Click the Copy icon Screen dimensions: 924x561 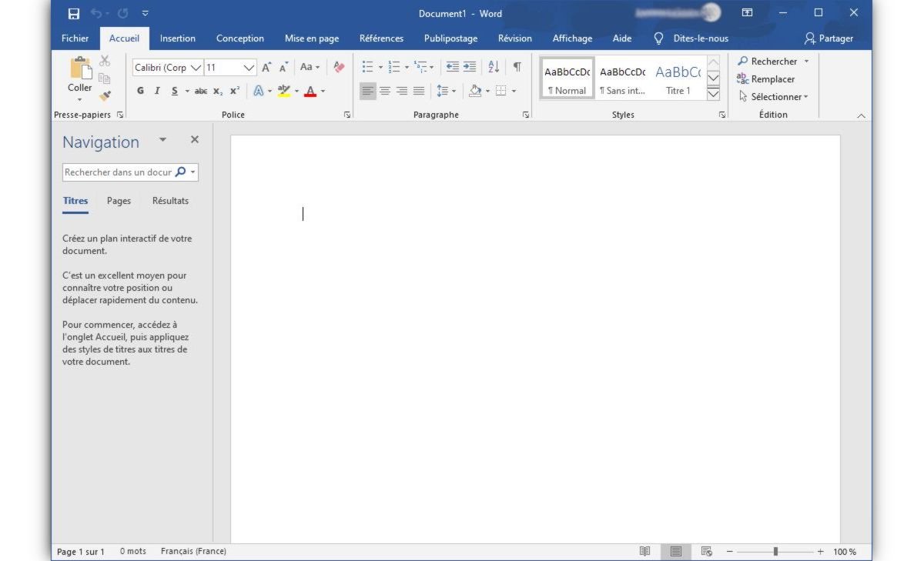point(105,78)
